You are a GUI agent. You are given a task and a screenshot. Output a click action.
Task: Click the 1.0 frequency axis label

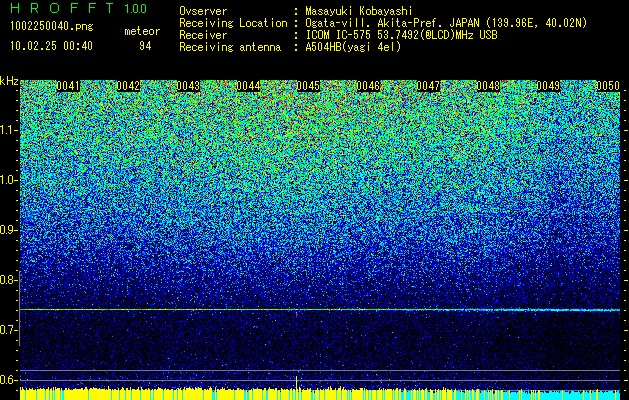tap(8, 180)
